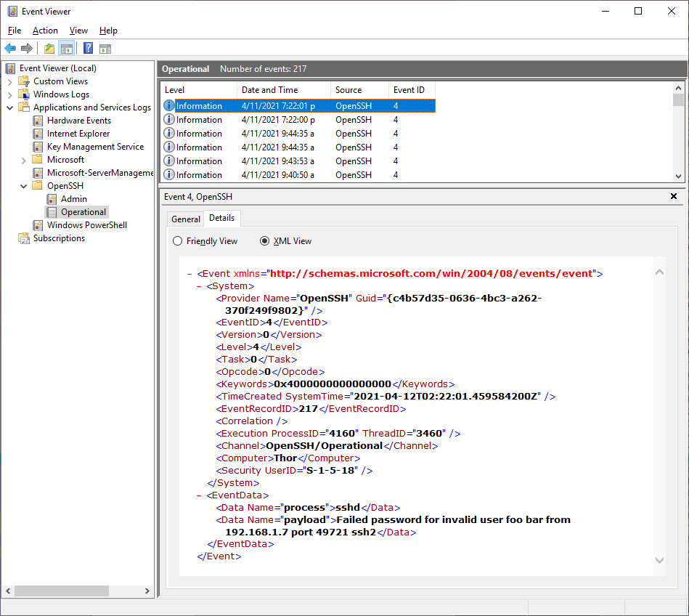Collapse the OpenSSH folder node
This screenshot has height=616, width=689.
click(24, 186)
